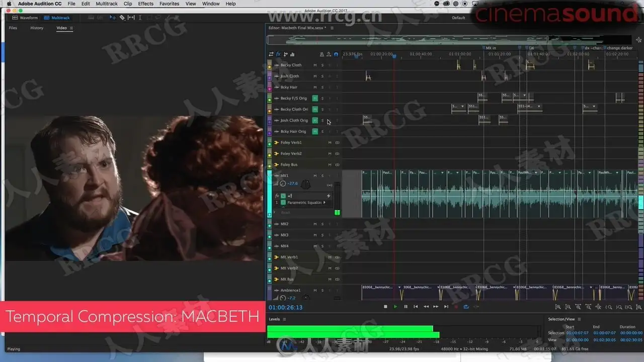Image resolution: width=644 pixels, height=362 pixels.
Task: Open the Default workspace dropdown
Action: tap(458, 18)
